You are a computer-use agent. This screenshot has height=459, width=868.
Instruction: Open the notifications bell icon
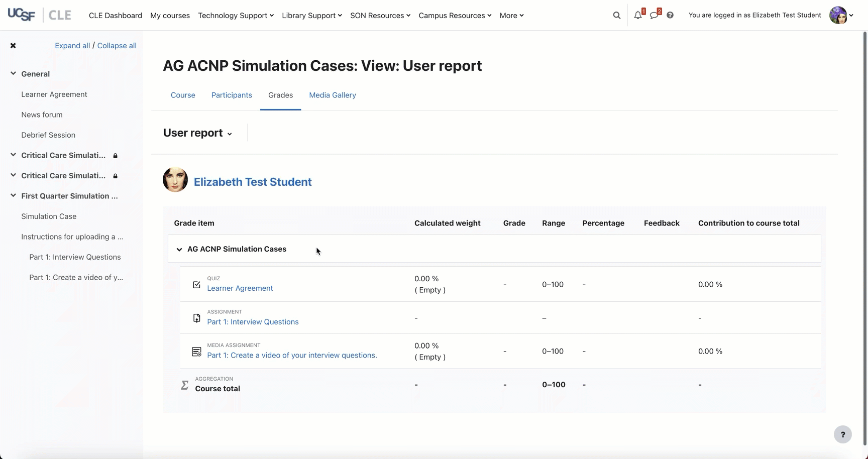[x=637, y=16]
